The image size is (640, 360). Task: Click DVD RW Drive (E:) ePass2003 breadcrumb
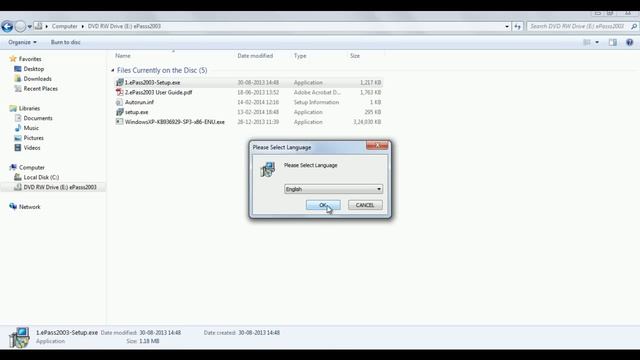coord(124,26)
